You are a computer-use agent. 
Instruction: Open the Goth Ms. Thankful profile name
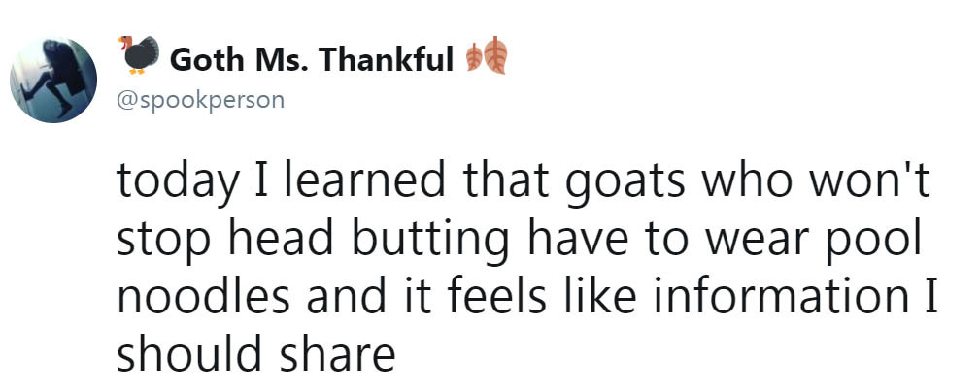(x=311, y=60)
